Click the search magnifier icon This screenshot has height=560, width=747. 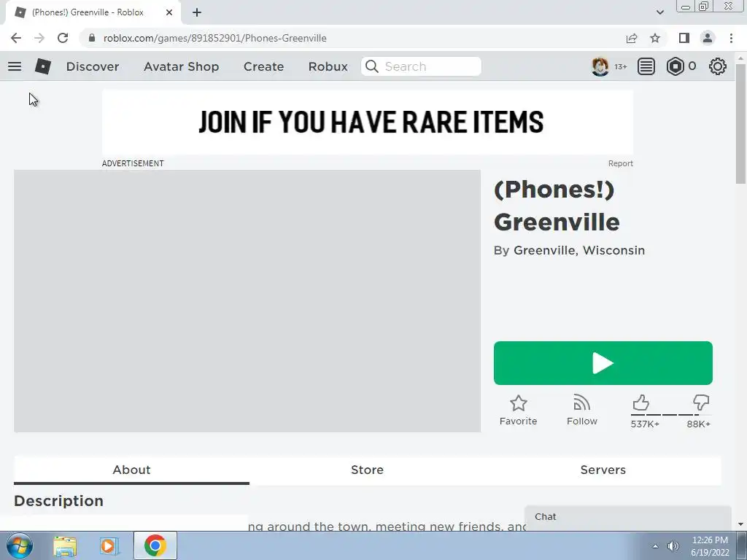point(372,66)
